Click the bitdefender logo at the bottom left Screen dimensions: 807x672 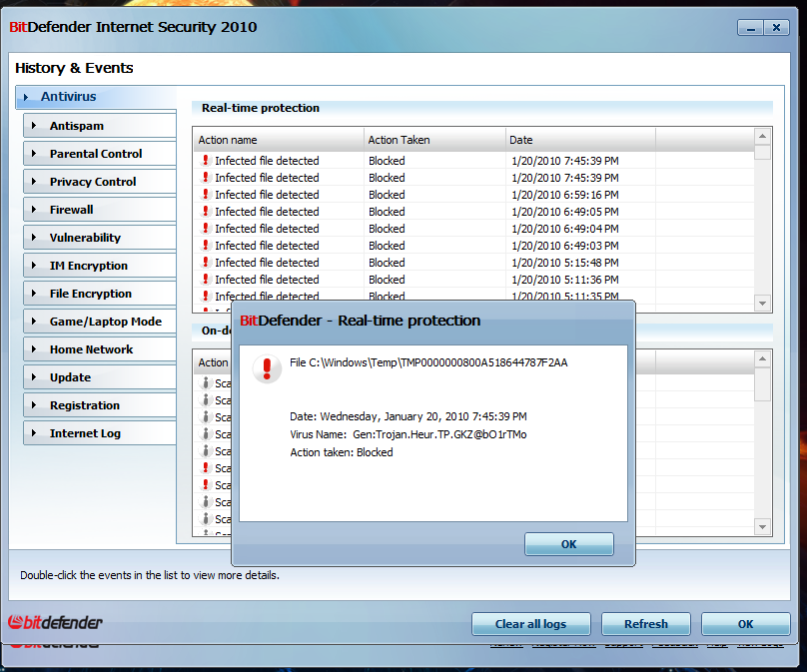[55, 623]
